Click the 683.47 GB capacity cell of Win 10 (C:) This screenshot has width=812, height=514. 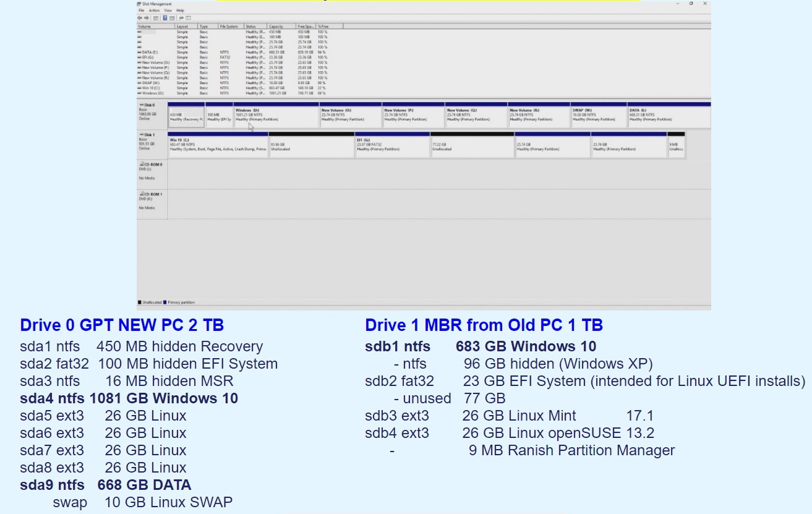276,88
